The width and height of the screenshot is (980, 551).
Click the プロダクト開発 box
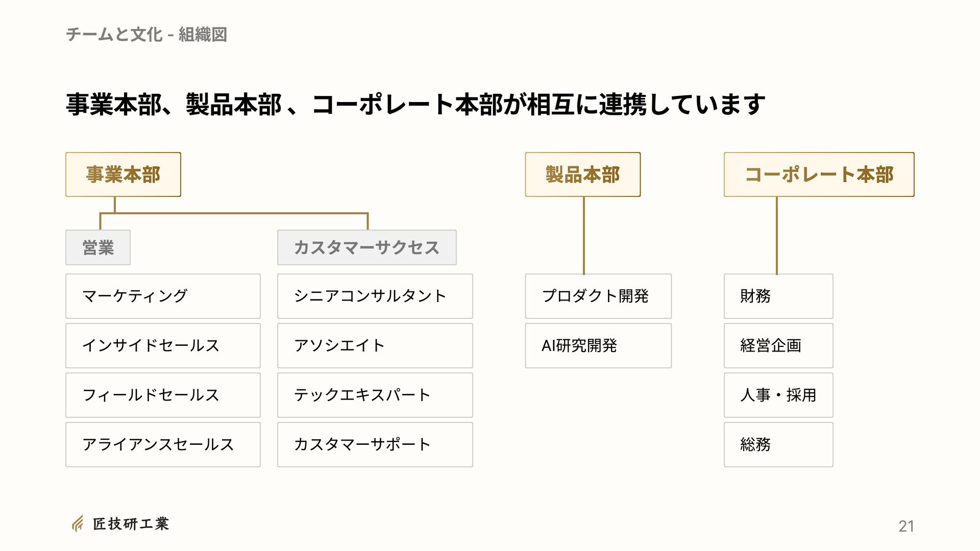[598, 296]
